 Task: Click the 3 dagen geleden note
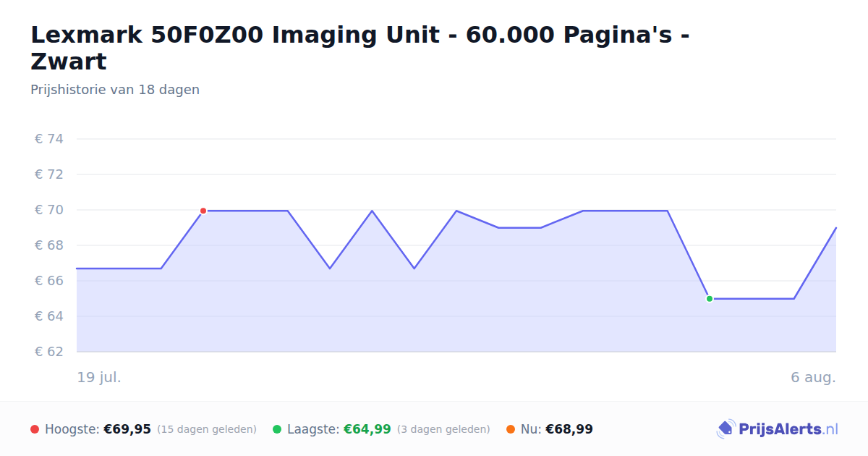coord(443,429)
